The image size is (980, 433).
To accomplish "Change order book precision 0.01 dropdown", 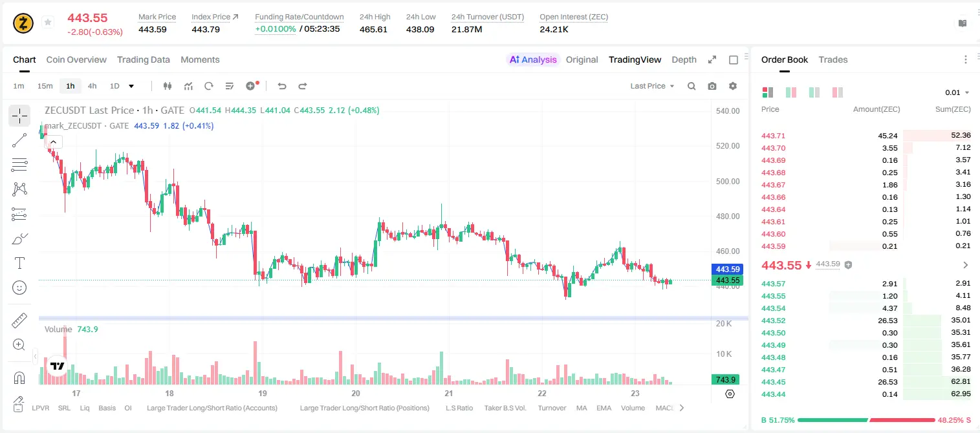I will [957, 92].
